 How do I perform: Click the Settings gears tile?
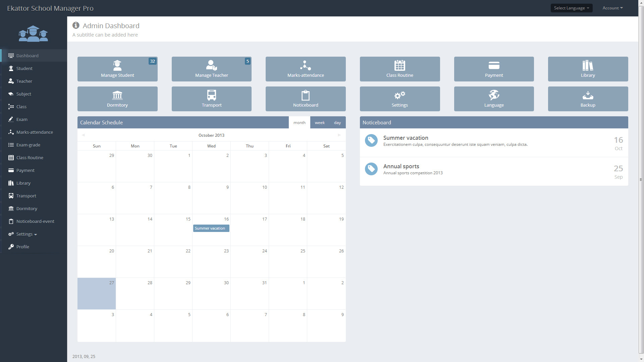click(x=399, y=99)
